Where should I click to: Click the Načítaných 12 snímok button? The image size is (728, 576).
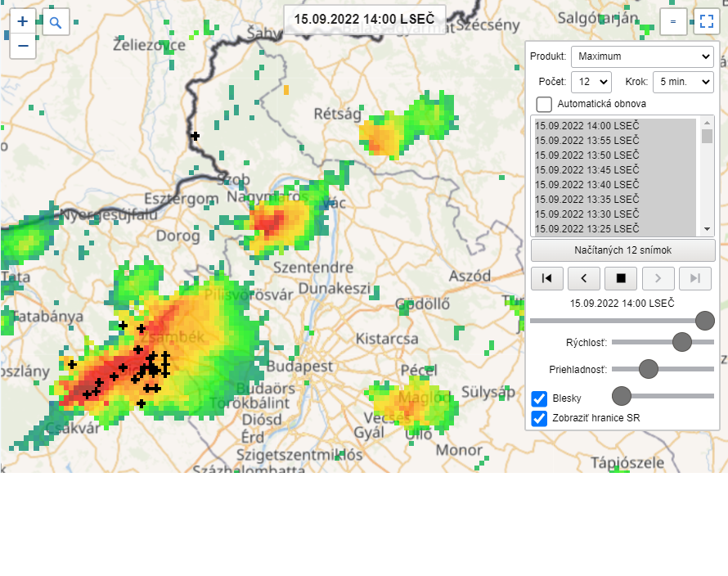(x=622, y=250)
